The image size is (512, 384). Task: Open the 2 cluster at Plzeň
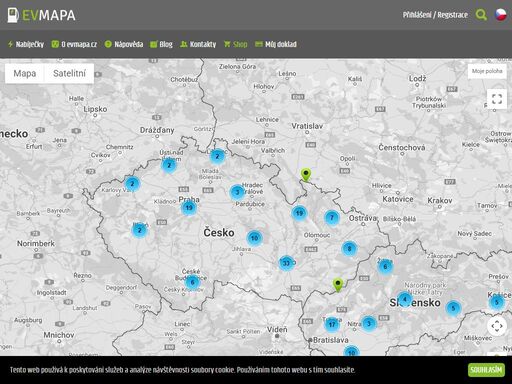140,230
